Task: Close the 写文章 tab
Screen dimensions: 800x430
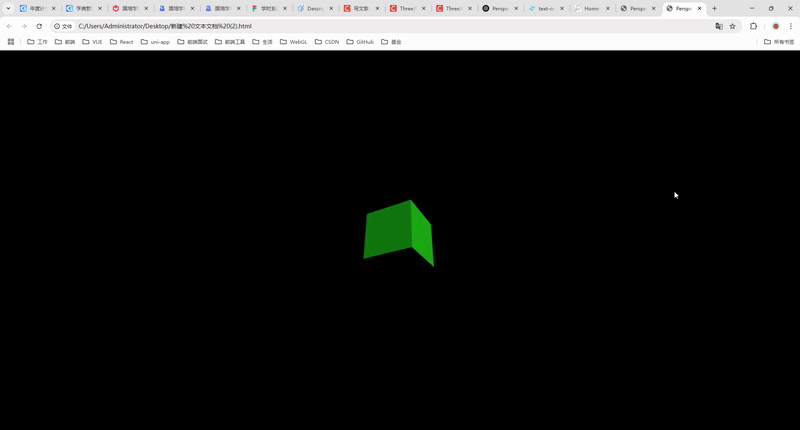Action: pos(378,8)
